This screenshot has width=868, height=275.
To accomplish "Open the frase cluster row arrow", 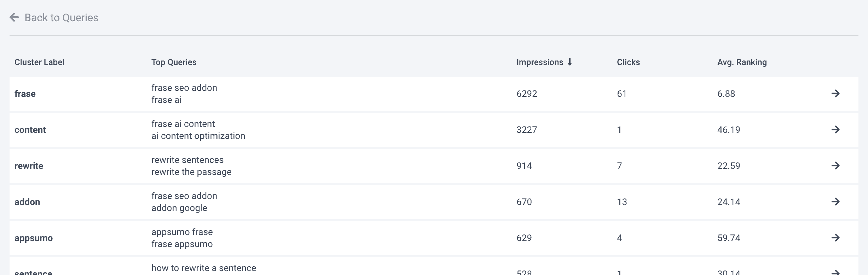I will [x=835, y=93].
